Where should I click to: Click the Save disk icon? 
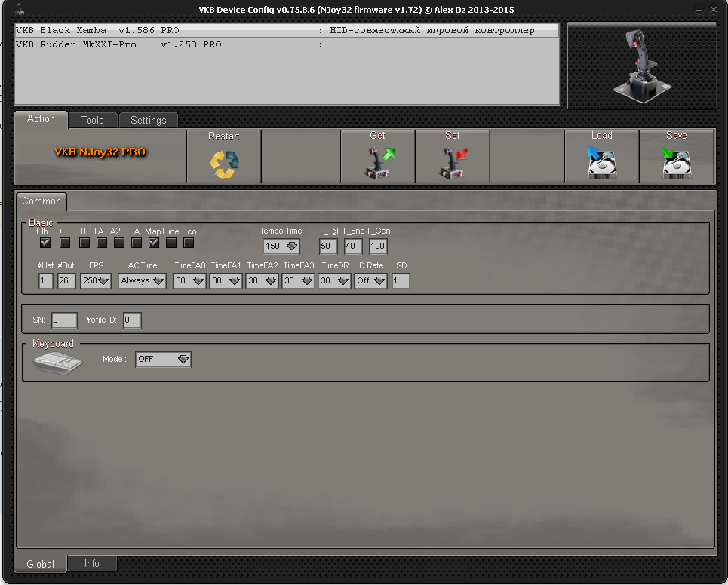pos(677,163)
